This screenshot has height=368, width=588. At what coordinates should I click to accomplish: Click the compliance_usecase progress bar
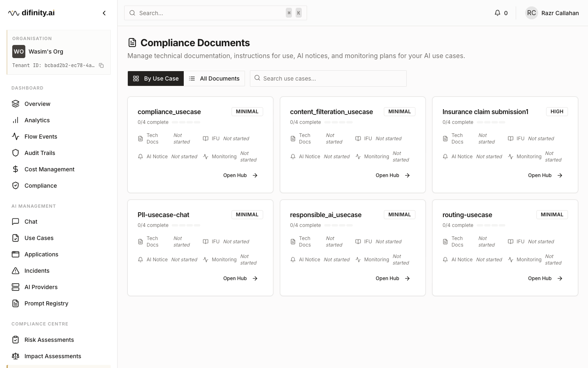tap(186, 122)
